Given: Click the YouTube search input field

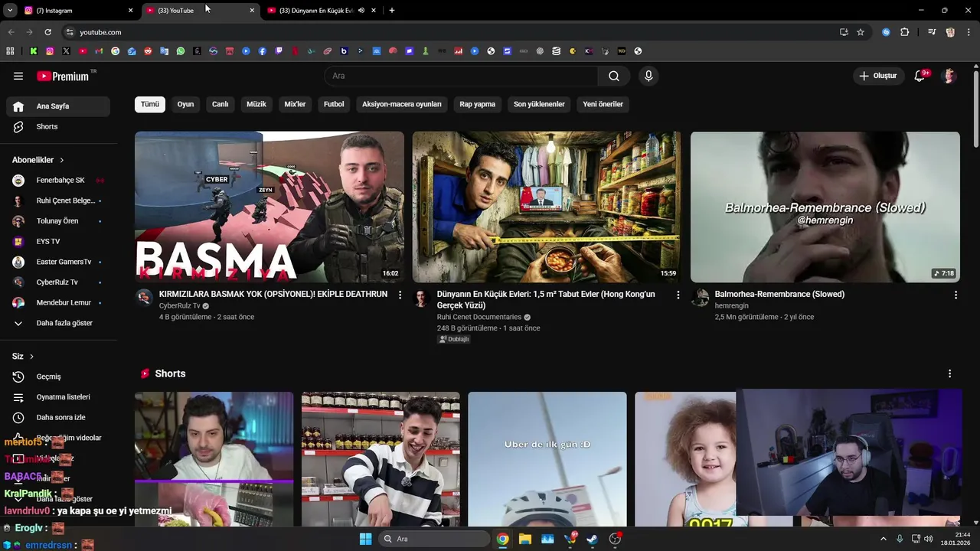Looking at the screenshot, I should [x=461, y=76].
